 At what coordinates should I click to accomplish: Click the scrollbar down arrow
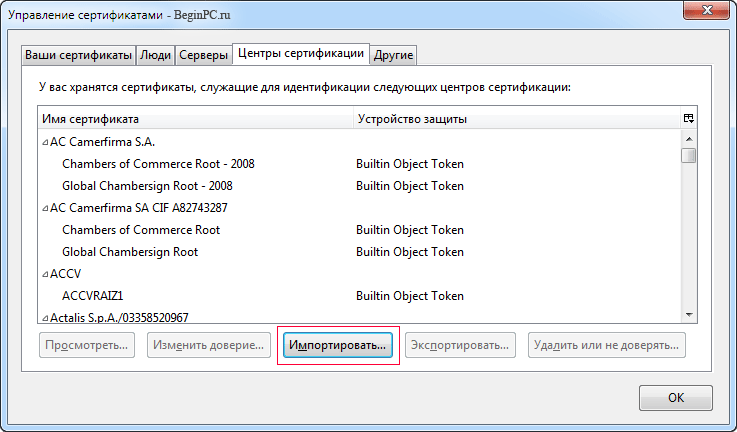(x=689, y=314)
